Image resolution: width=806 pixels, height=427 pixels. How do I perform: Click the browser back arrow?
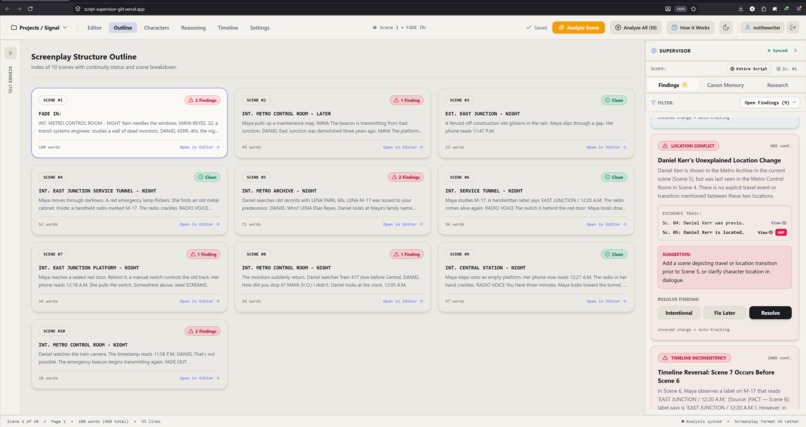(7, 9)
